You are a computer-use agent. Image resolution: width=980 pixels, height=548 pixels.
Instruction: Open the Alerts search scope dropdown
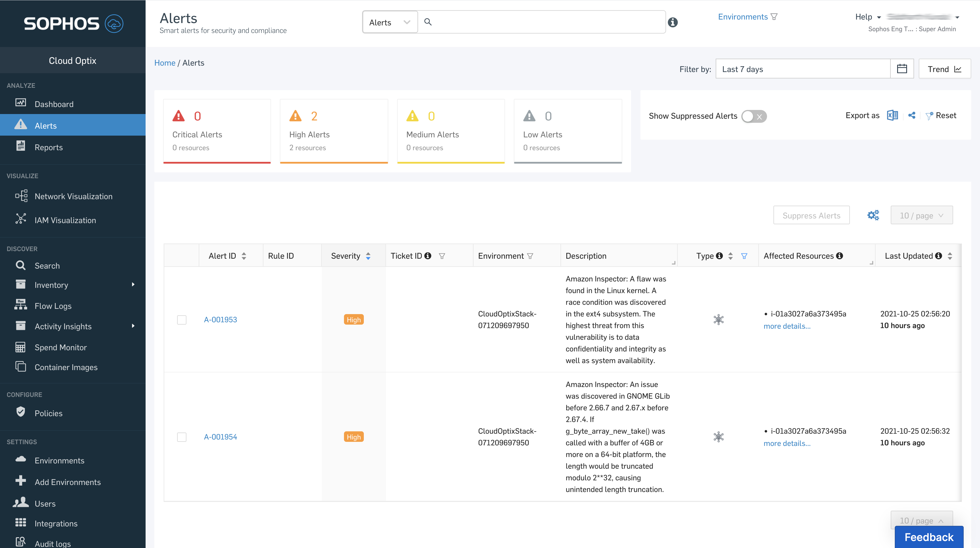tap(389, 22)
